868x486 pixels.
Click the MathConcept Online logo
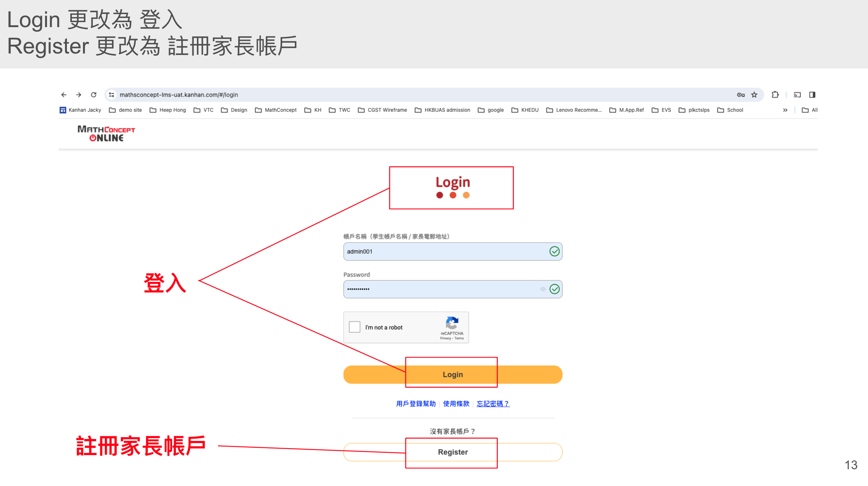coord(106,134)
